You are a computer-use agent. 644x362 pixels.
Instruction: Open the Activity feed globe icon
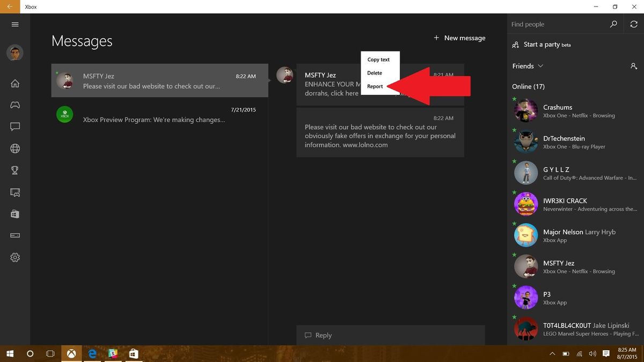pos(14,149)
